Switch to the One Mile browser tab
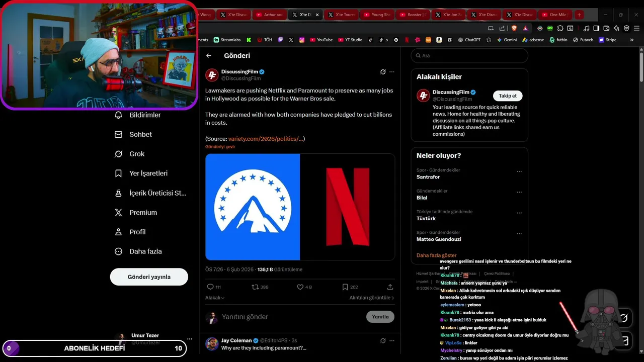The image size is (644, 362). pyautogui.click(x=555, y=15)
